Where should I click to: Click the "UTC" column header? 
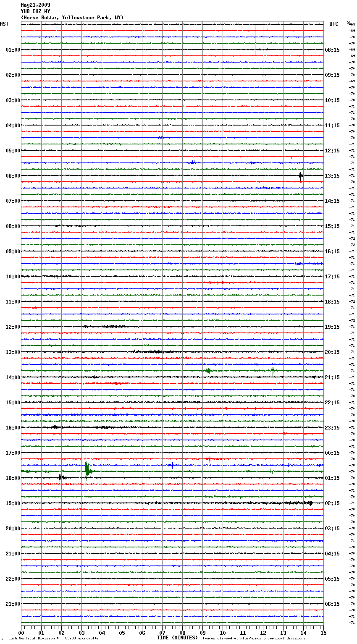click(x=334, y=24)
